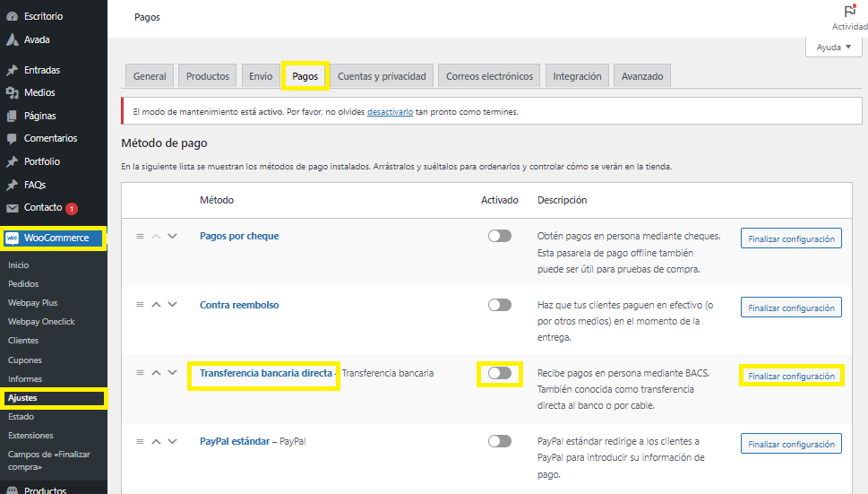Screen dimensions: 868x494
Task: Move Contra reembolso up with arrow
Action: click(156, 305)
